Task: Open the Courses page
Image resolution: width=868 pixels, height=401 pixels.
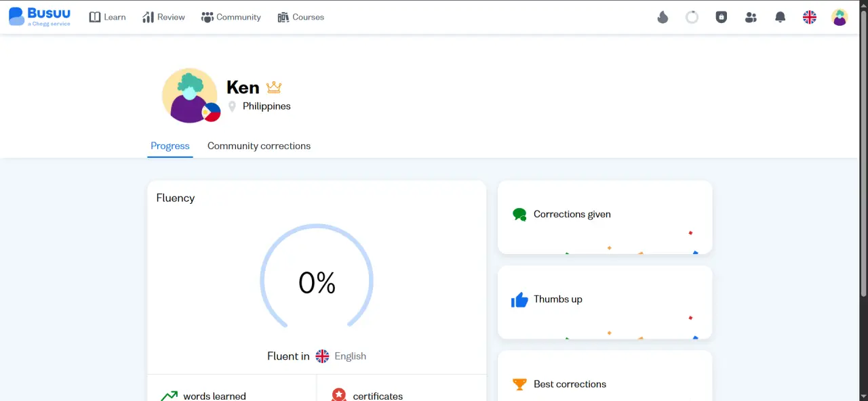Action: click(x=301, y=17)
